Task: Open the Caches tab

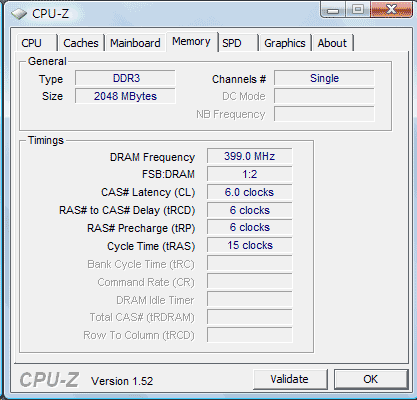Action: tap(81, 43)
